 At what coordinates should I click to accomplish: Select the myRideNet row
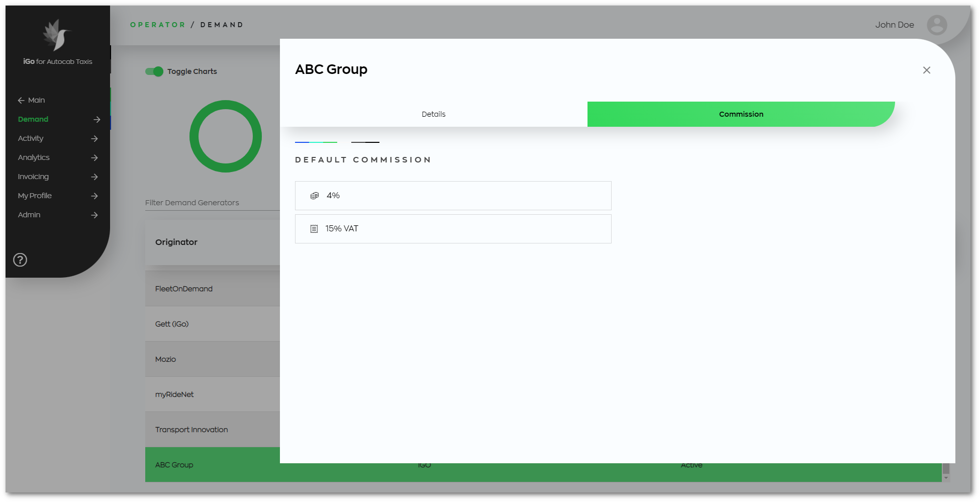pyautogui.click(x=213, y=394)
